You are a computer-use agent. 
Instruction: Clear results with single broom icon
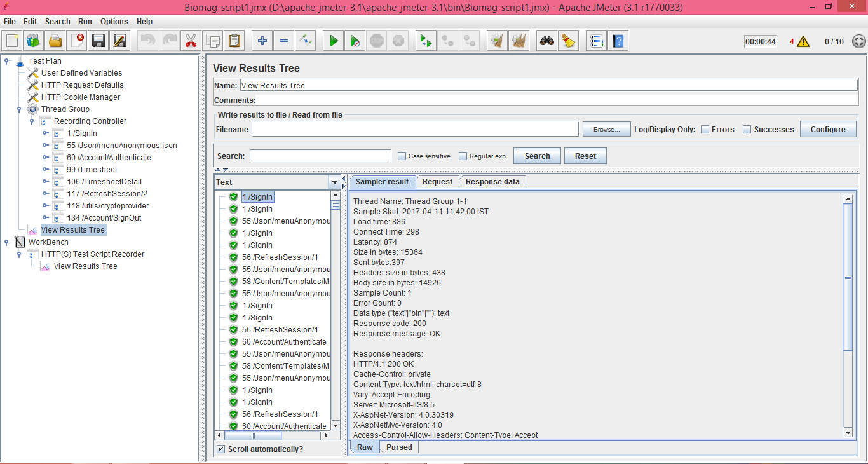coord(497,41)
